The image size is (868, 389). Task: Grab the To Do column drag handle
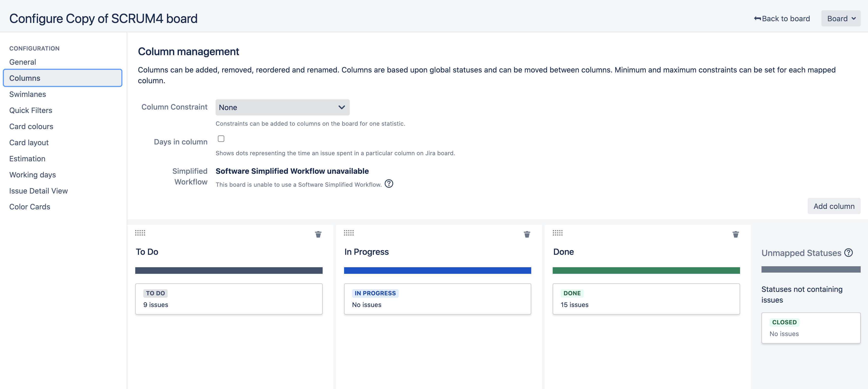pos(140,233)
